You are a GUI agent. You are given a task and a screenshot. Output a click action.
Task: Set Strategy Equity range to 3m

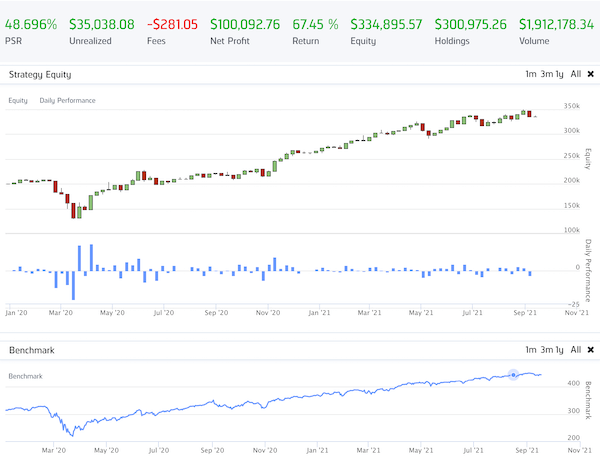(548, 74)
